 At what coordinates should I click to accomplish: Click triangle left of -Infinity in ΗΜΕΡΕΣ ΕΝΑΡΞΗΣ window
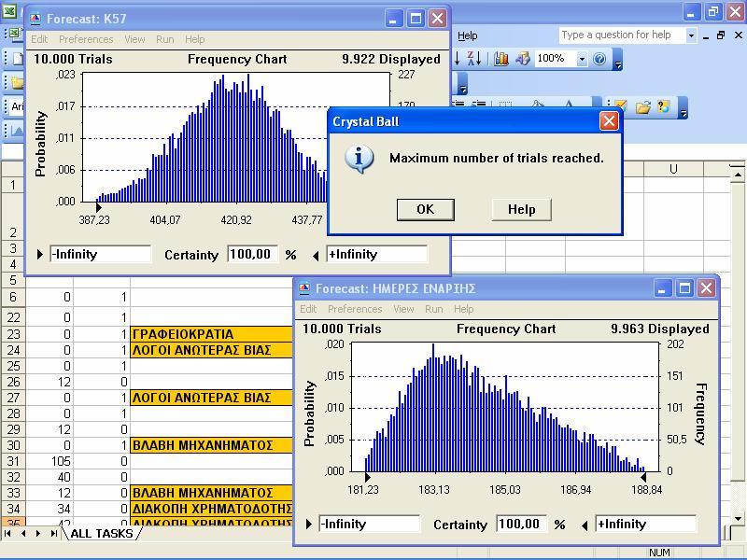coord(309,524)
